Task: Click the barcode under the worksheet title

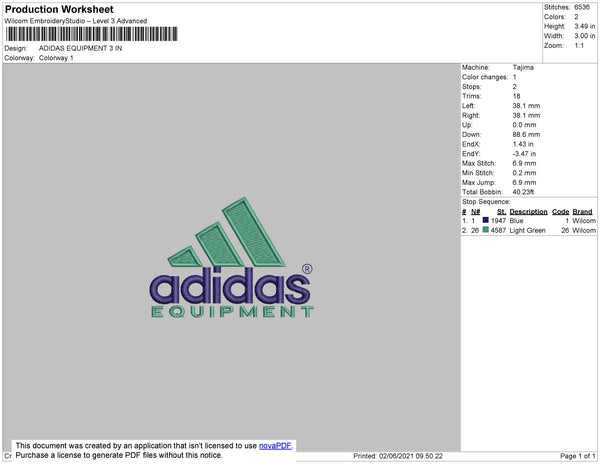Action: (x=91, y=34)
